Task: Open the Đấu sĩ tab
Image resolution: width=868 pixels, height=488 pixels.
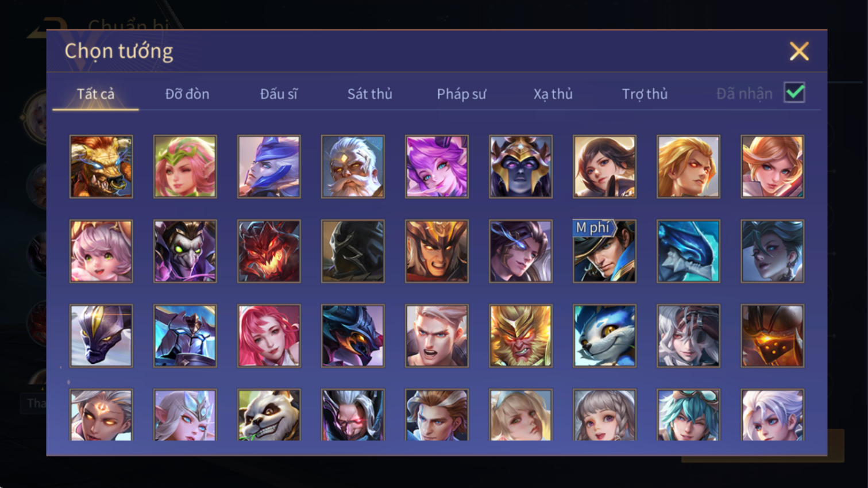Action: pos(279,94)
